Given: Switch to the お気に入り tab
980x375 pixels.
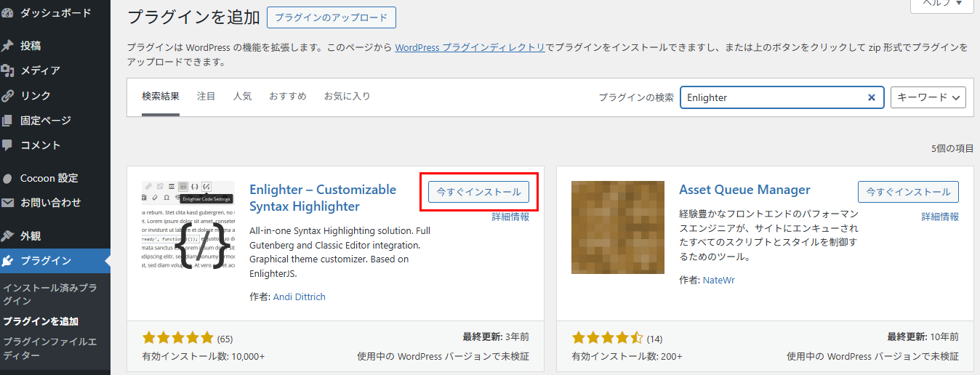Looking at the screenshot, I should pyautogui.click(x=348, y=97).
